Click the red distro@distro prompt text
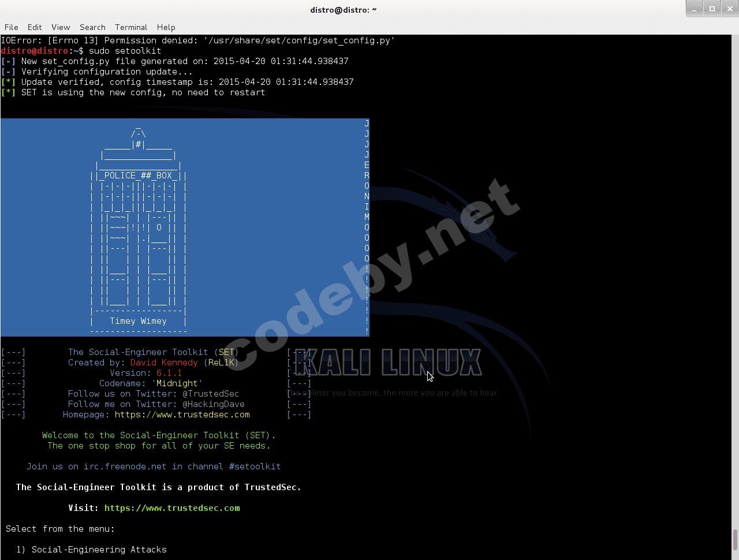 [x=35, y=51]
